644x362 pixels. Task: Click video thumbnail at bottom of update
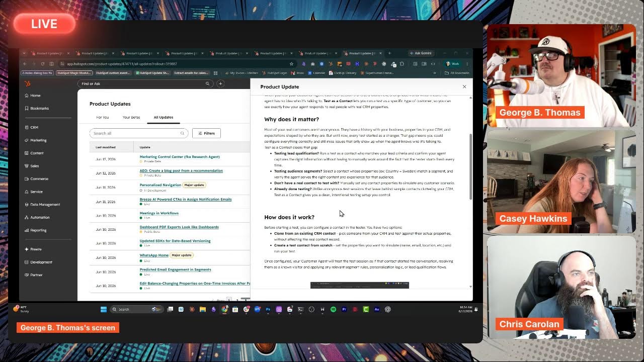tap(360, 285)
